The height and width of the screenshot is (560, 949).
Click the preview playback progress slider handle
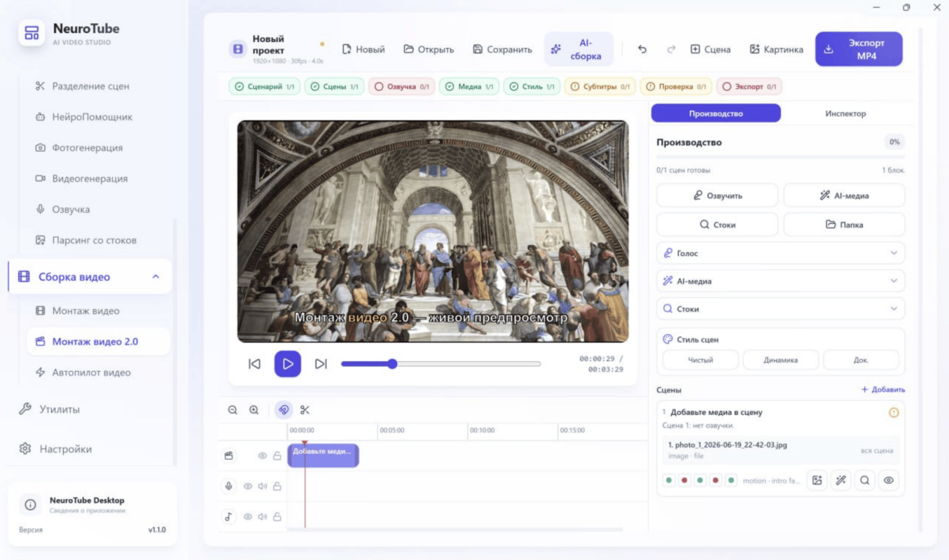[393, 364]
